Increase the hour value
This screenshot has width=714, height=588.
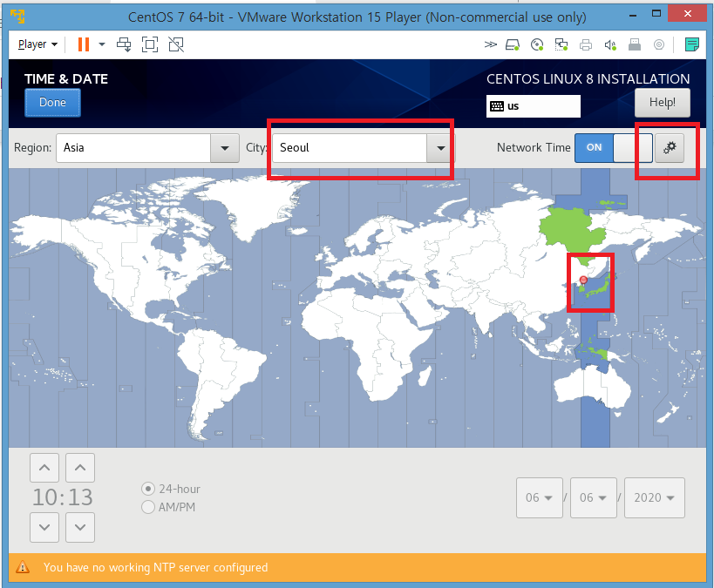pyautogui.click(x=44, y=468)
